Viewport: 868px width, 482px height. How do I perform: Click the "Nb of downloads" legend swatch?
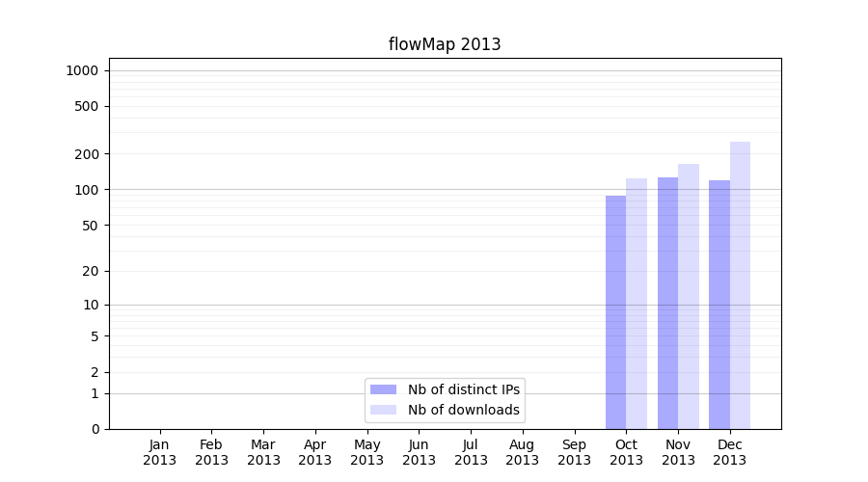pos(383,410)
